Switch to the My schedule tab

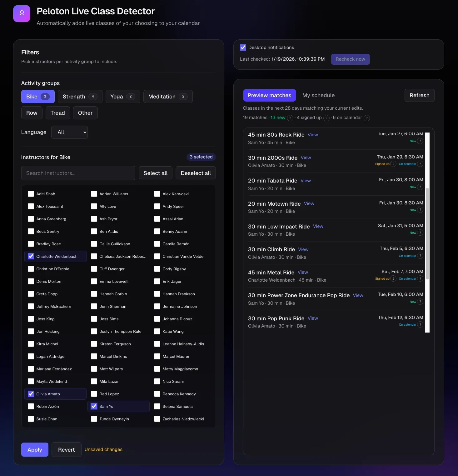pos(318,95)
